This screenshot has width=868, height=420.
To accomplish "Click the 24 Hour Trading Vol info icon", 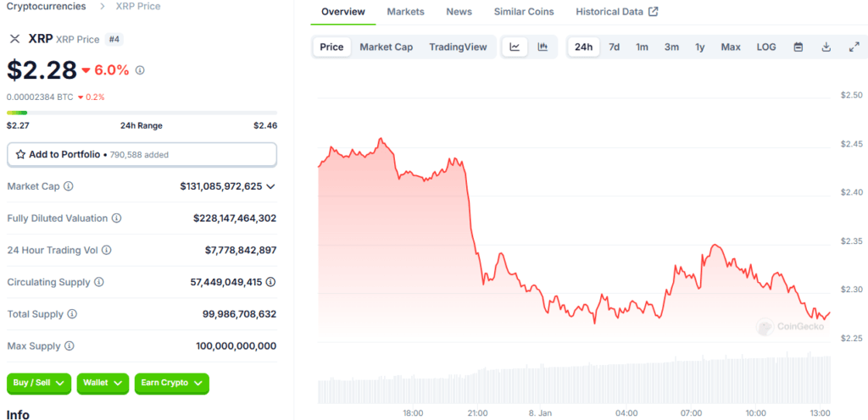I will point(106,251).
